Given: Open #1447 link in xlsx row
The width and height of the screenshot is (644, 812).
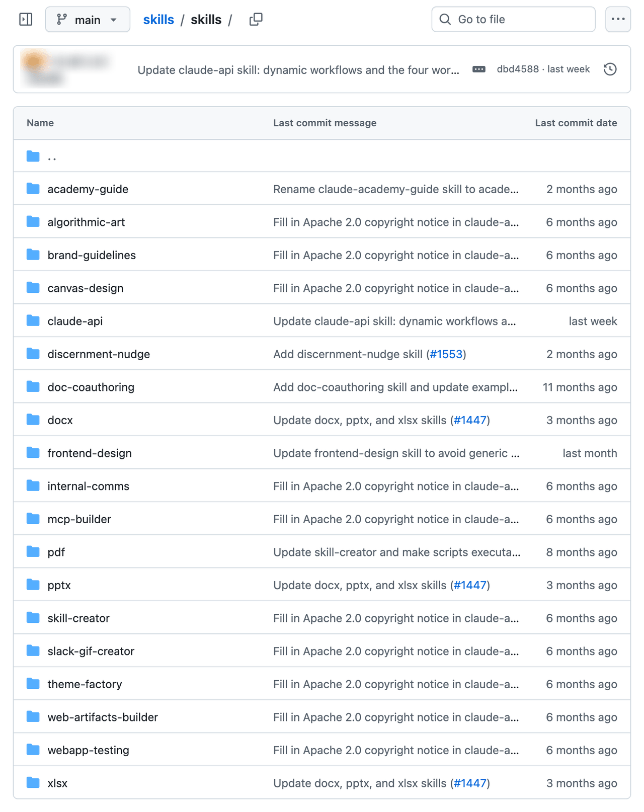Looking at the screenshot, I should [470, 783].
